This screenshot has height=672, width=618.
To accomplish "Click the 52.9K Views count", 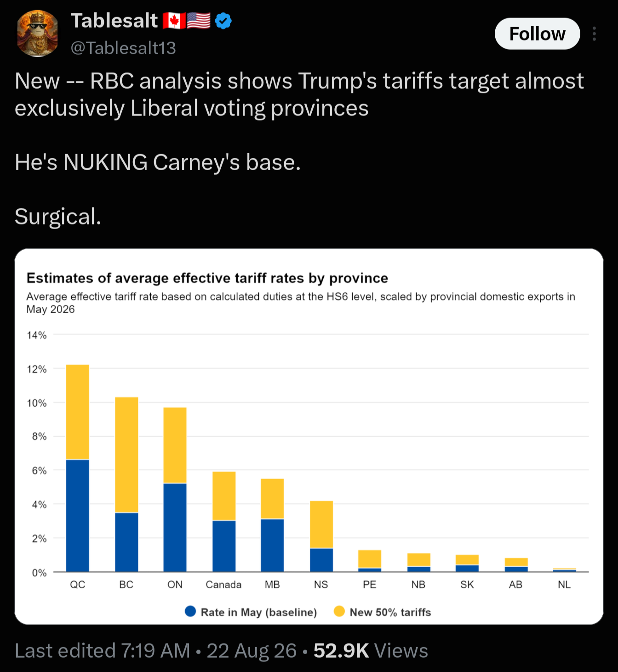I will tap(371, 650).
